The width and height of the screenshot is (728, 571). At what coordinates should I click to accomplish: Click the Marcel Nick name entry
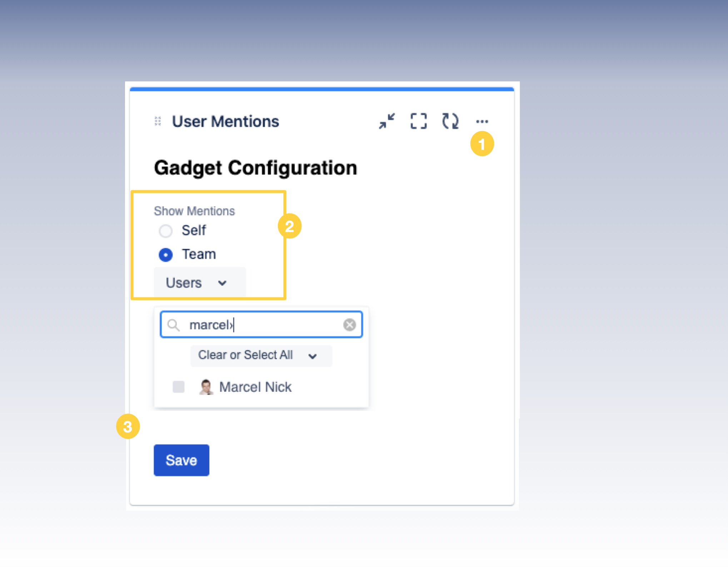point(255,387)
